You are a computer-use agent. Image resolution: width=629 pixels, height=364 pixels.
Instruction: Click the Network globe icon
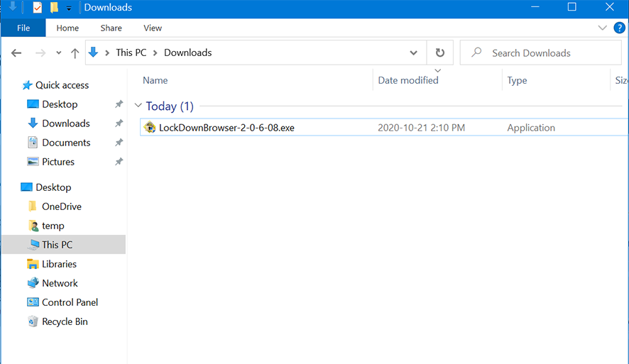[x=33, y=283]
